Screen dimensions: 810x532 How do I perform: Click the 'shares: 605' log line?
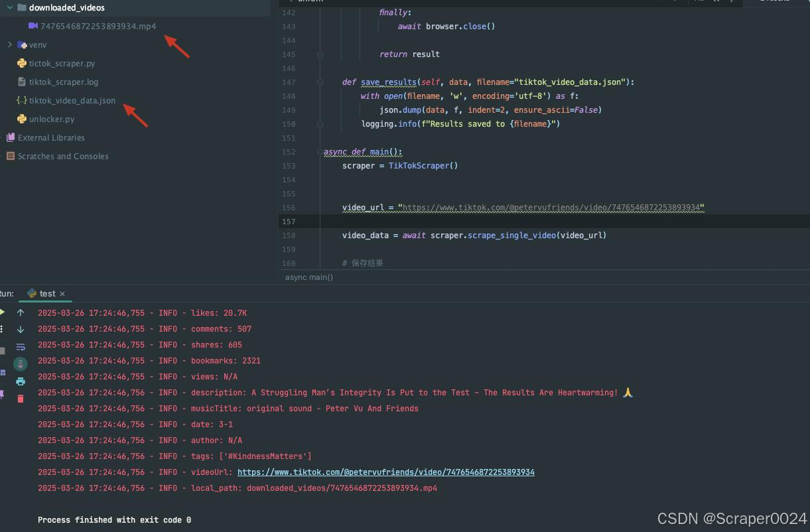coord(140,345)
